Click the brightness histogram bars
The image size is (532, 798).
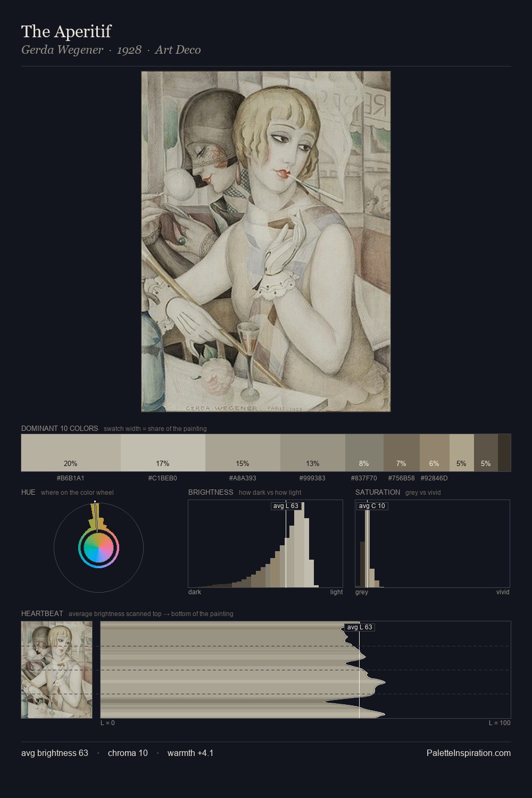coord(265,544)
